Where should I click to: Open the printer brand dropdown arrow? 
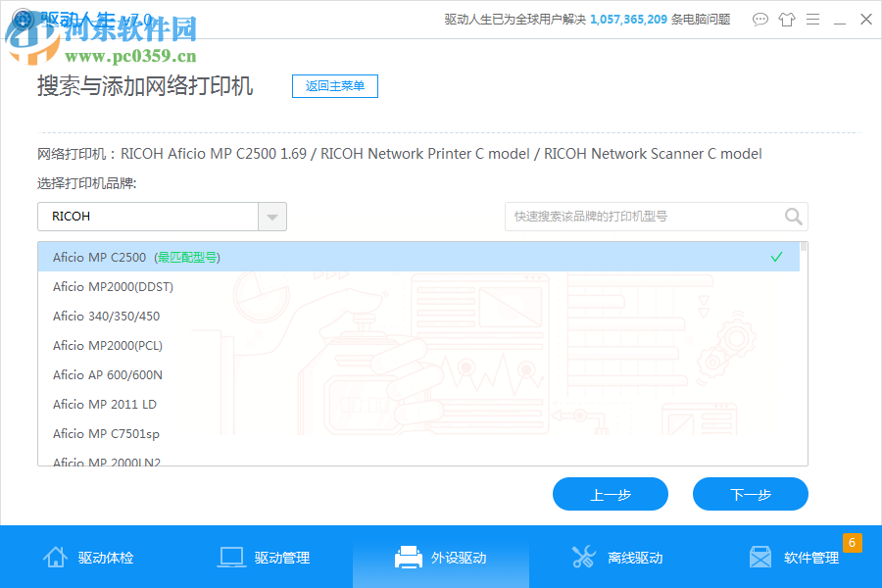click(271, 217)
